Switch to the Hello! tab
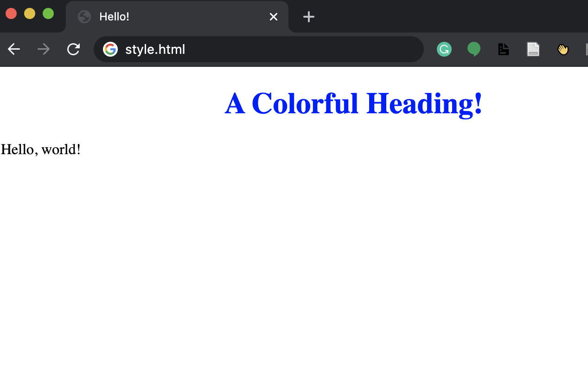Viewport: 588px width, 377px height. (176, 17)
